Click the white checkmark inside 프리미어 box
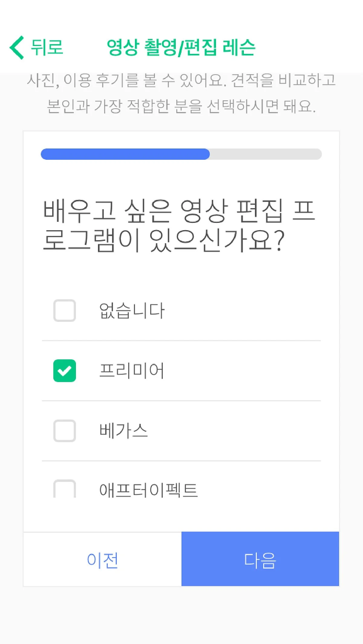 tap(64, 371)
